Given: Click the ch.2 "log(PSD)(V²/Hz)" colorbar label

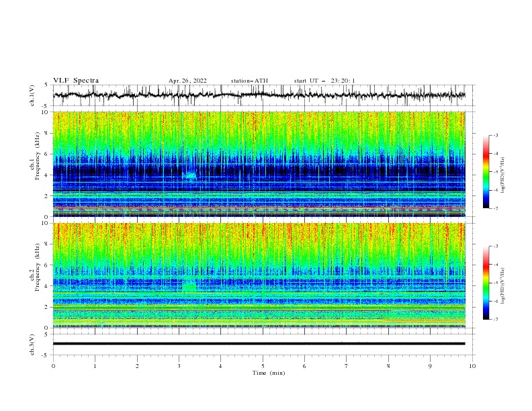Looking at the screenshot, I should (x=503, y=286).
